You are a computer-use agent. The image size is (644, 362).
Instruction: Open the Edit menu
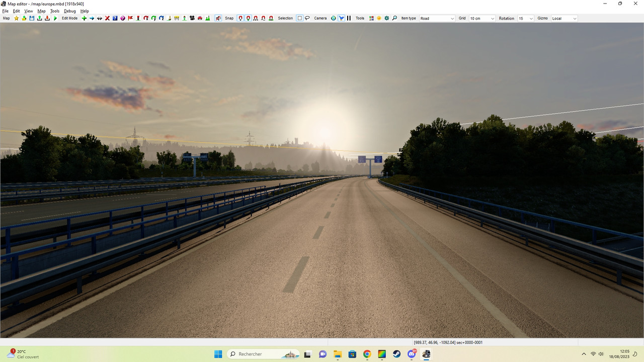17,11
